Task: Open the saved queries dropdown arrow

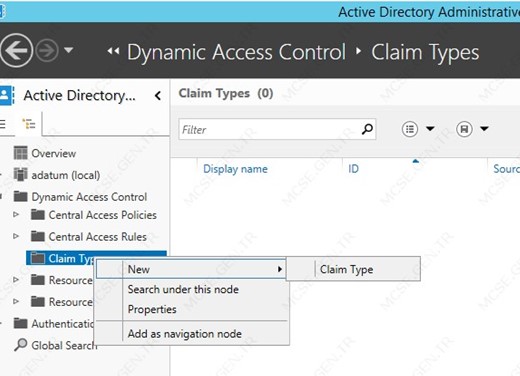Action: 484,129
